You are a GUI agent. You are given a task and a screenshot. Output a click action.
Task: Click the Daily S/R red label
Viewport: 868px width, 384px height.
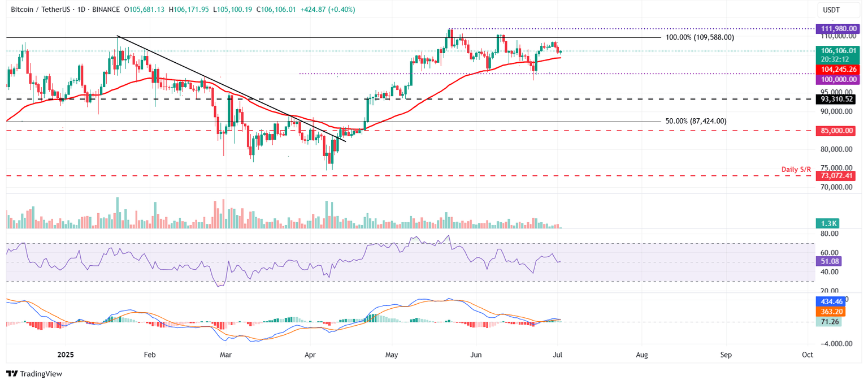[796, 169]
